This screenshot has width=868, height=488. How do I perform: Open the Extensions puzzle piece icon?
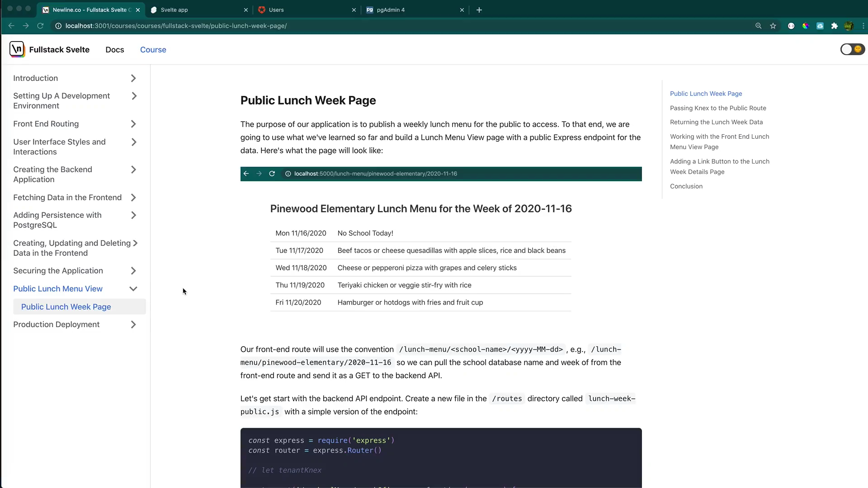point(835,26)
